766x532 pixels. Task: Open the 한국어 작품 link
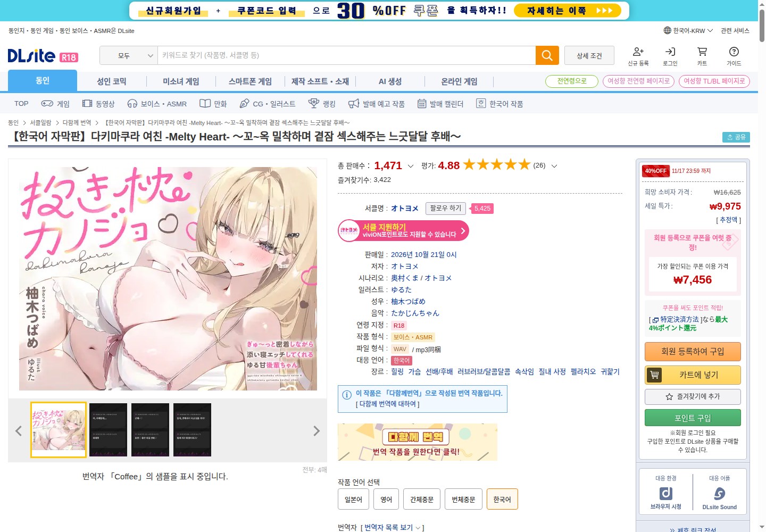(499, 104)
